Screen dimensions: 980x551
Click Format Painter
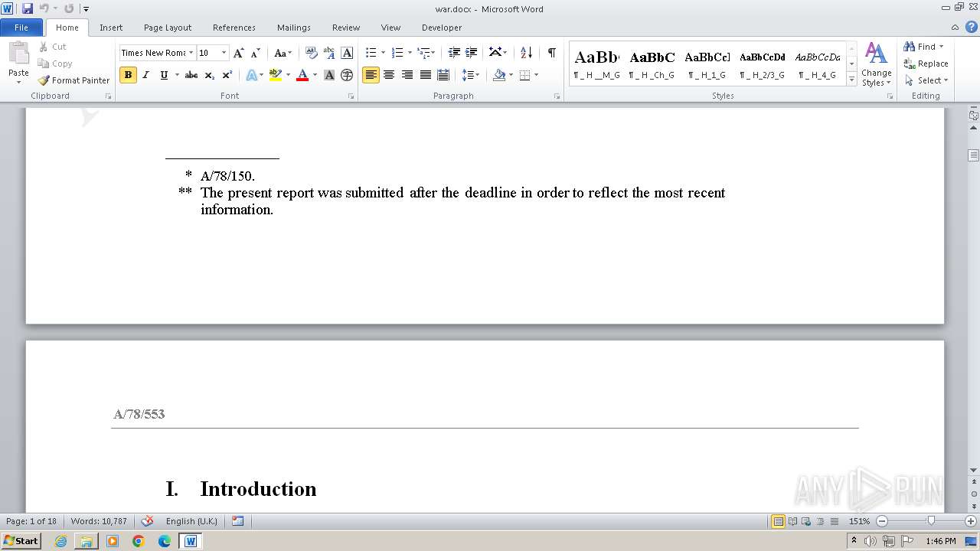pyautogui.click(x=74, y=80)
